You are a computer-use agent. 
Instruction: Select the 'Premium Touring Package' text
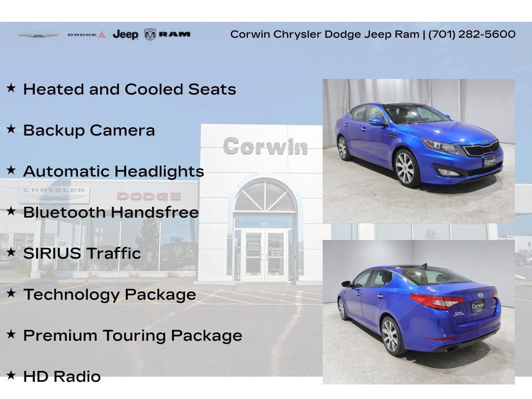[x=132, y=336]
